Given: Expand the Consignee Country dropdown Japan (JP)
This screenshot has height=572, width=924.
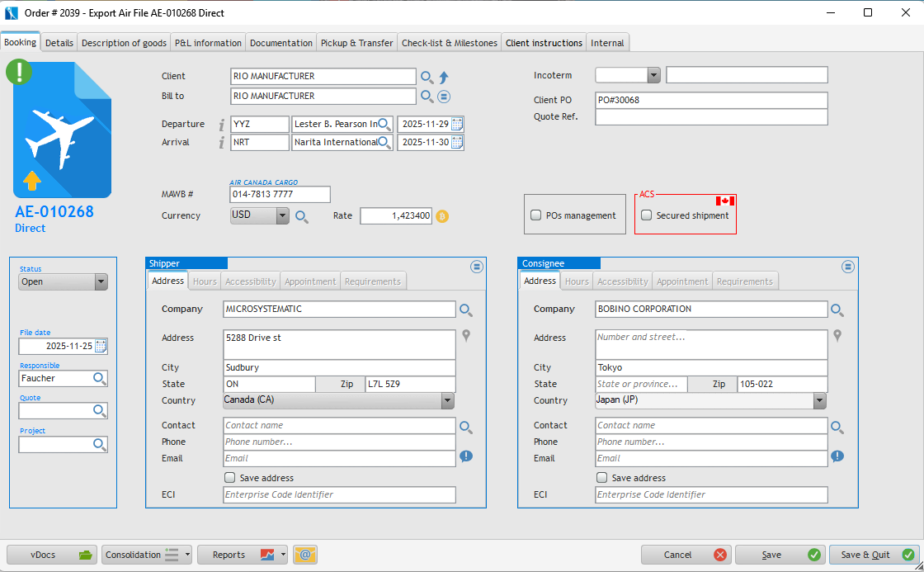Looking at the screenshot, I should pos(819,401).
